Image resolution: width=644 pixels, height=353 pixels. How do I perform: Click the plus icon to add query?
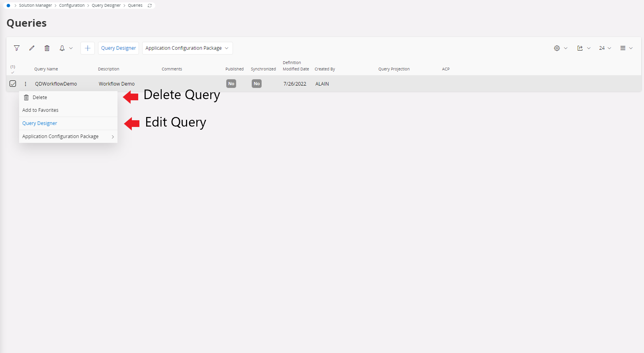pyautogui.click(x=88, y=48)
